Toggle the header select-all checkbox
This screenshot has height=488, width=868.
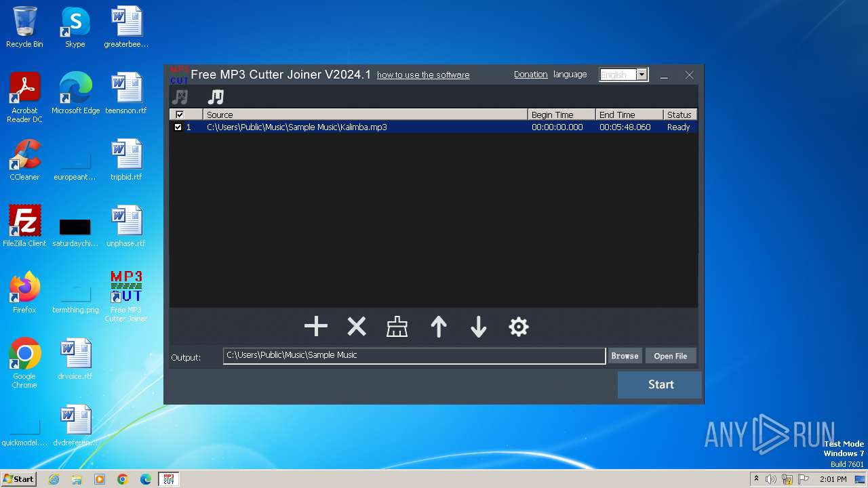tap(180, 115)
